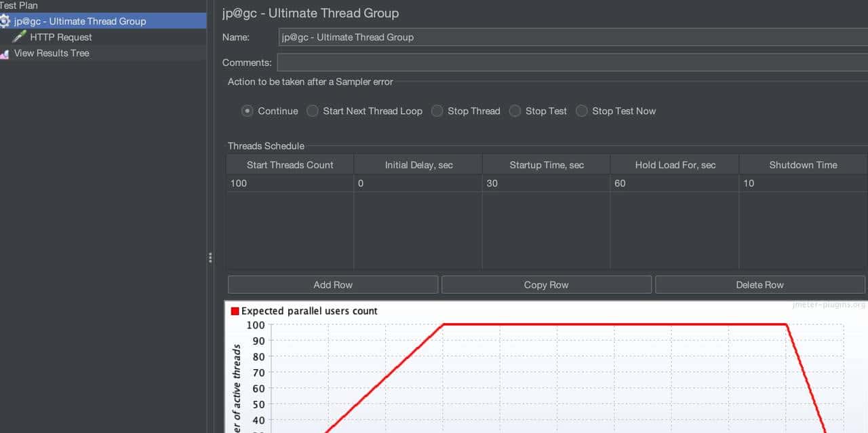
Task: Select Start Next Thread Loop option
Action: 313,111
